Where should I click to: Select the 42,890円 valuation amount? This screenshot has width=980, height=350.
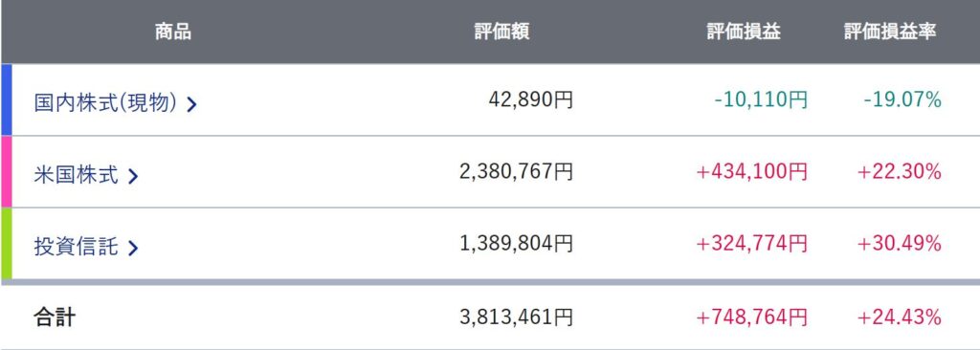click(x=530, y=99)
